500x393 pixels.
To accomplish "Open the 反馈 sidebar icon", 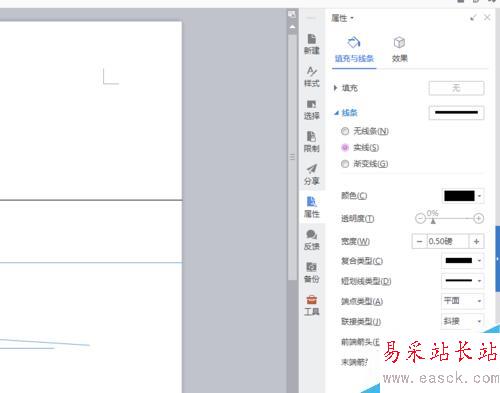I will click(312, 240).
